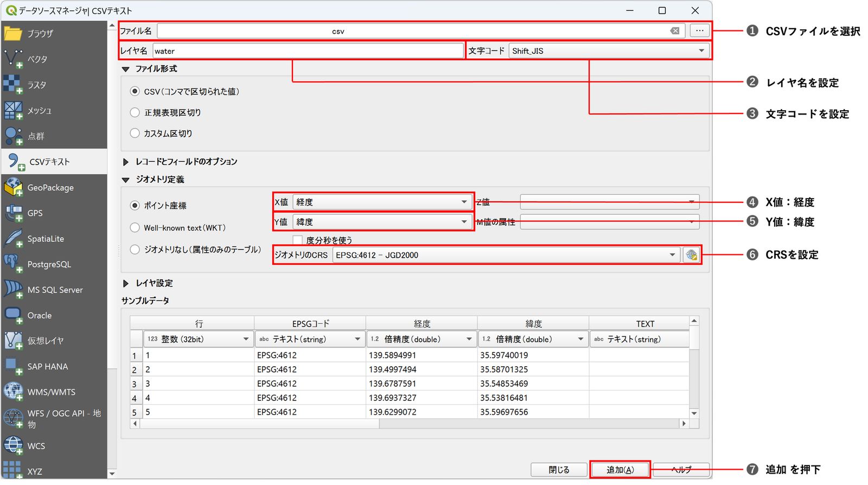Image resolution: width=868 pixels, height=485 pixels.
Task: Click the file browse … button
Action: (x=700, y=31)
